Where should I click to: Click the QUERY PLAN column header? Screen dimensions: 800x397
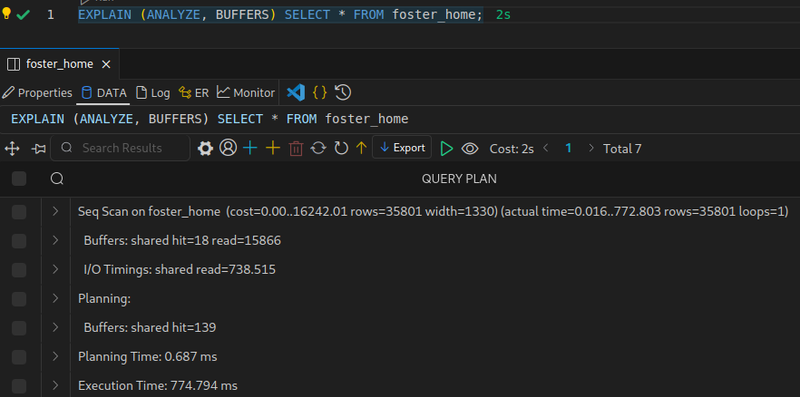(x=459, y=179)
